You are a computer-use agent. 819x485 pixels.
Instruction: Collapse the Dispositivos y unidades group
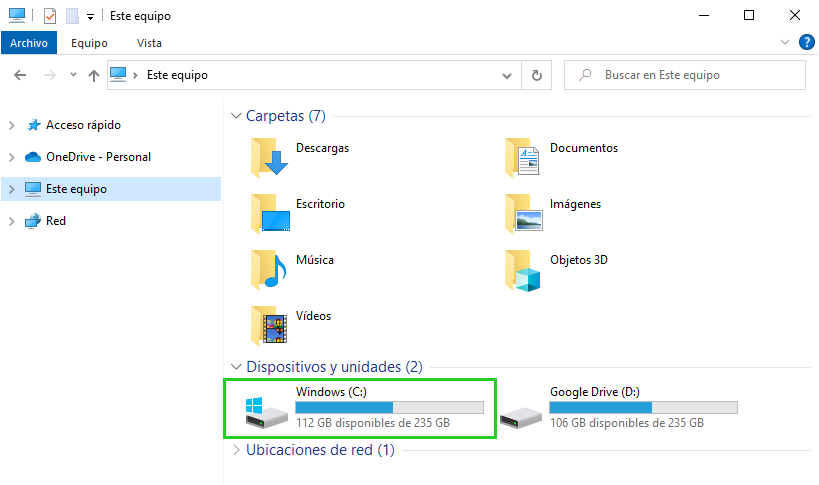point(236,366)
